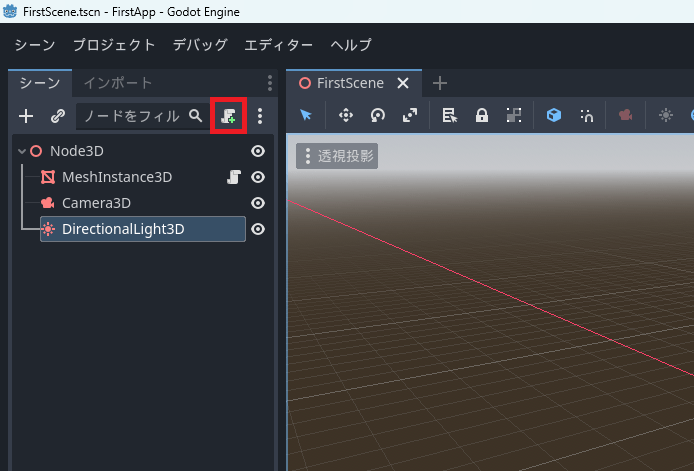Open the dock panel options dots

[270, 83]
